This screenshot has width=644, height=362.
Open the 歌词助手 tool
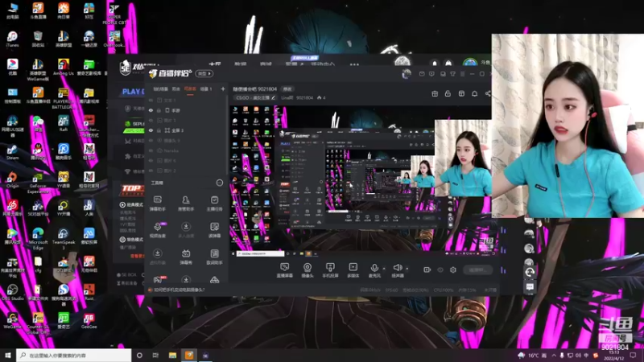[x=214, y=257]
